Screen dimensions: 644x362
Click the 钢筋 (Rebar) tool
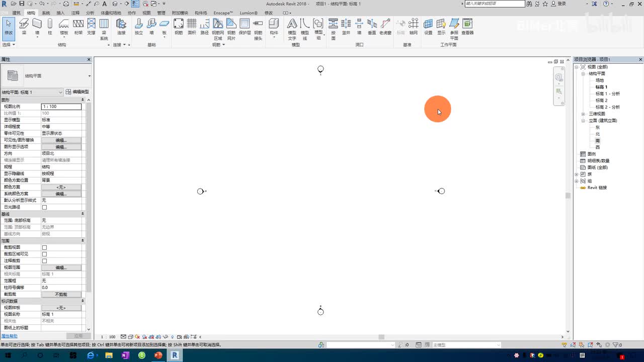tap(179, 27)
